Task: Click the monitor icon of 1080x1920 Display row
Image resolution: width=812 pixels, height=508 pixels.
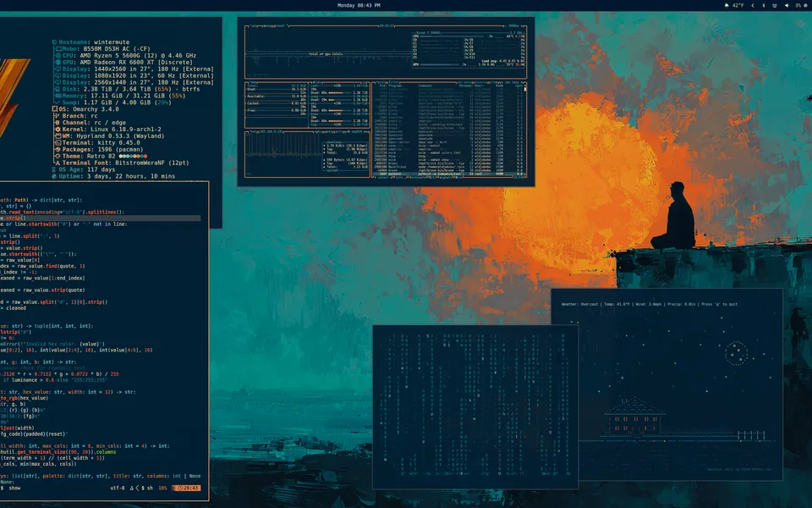Action: [58, 75]
